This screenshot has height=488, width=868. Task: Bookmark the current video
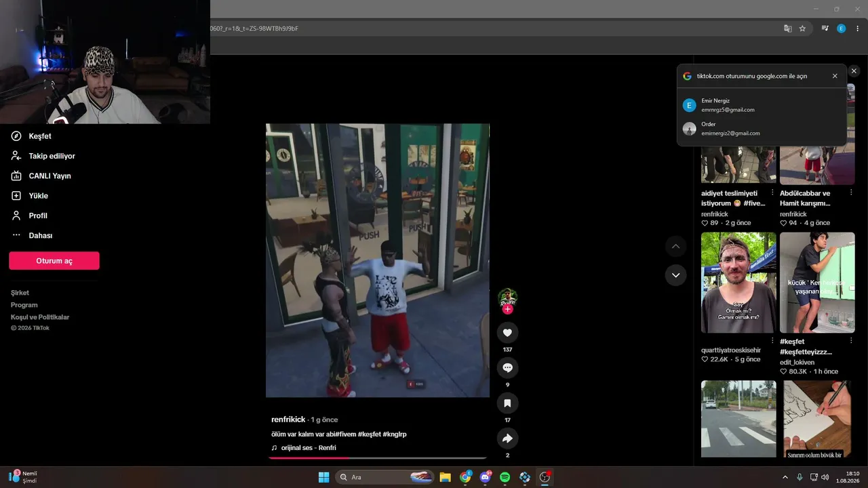pos(507,403)
